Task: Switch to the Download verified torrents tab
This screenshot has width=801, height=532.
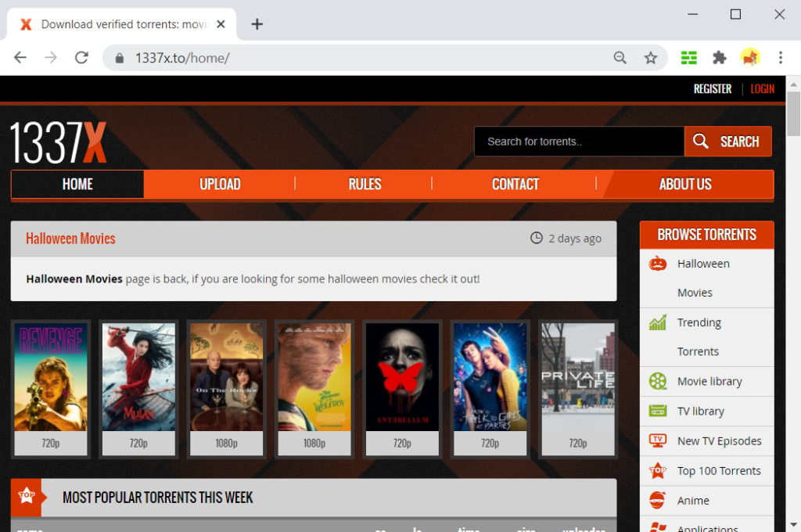Action: click(x=121, y=24)
